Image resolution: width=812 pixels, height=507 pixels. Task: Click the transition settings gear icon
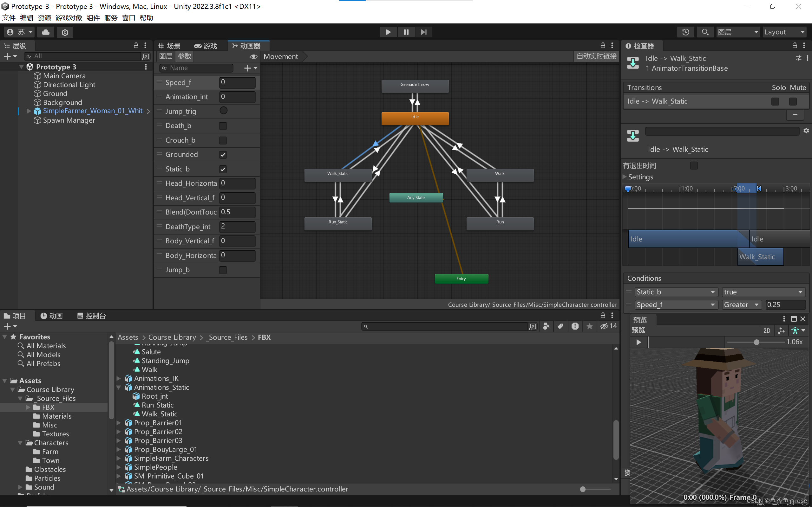click(806, 131)
